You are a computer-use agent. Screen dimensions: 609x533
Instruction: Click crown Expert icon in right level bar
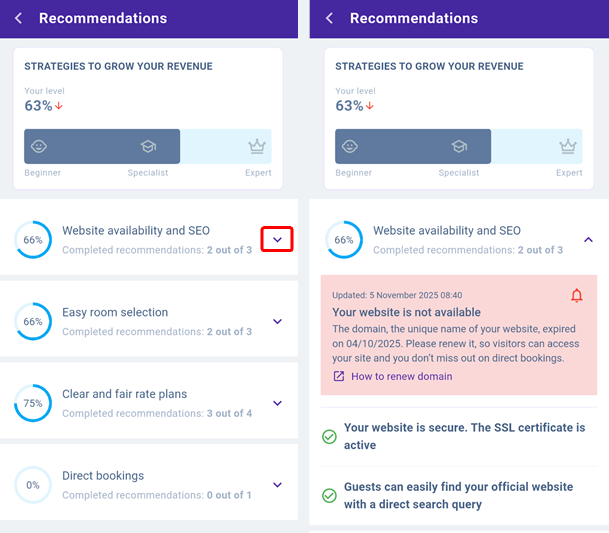pos(570,146)
